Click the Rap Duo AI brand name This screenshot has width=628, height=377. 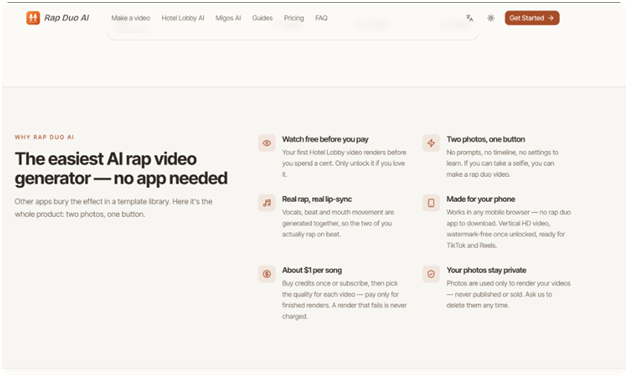click(66, 18)
